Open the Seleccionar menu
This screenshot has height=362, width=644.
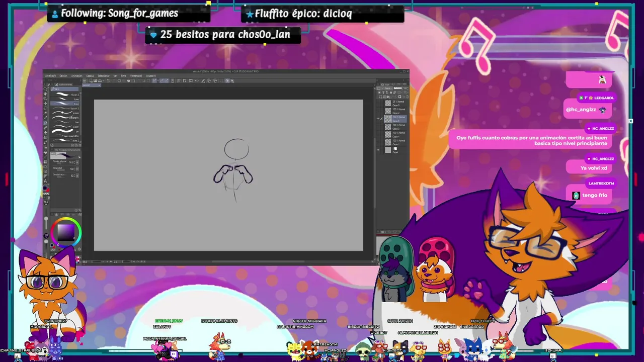[104, 76]
